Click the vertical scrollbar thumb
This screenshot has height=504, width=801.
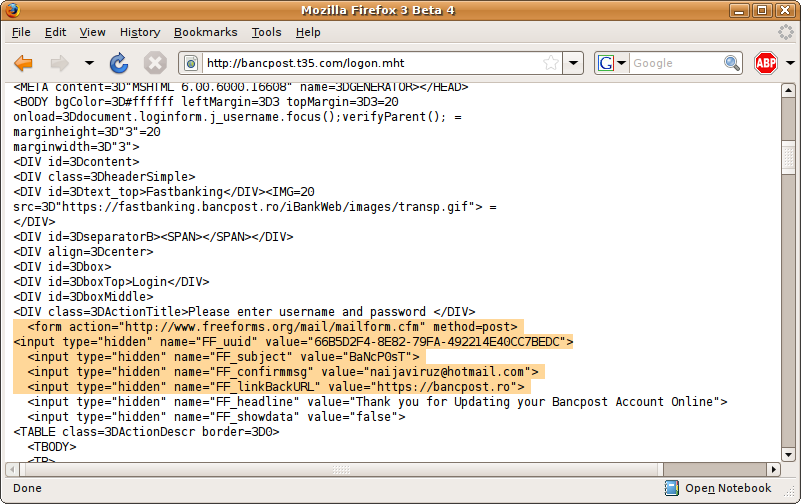pyautogui.click(x=788, y=158)
